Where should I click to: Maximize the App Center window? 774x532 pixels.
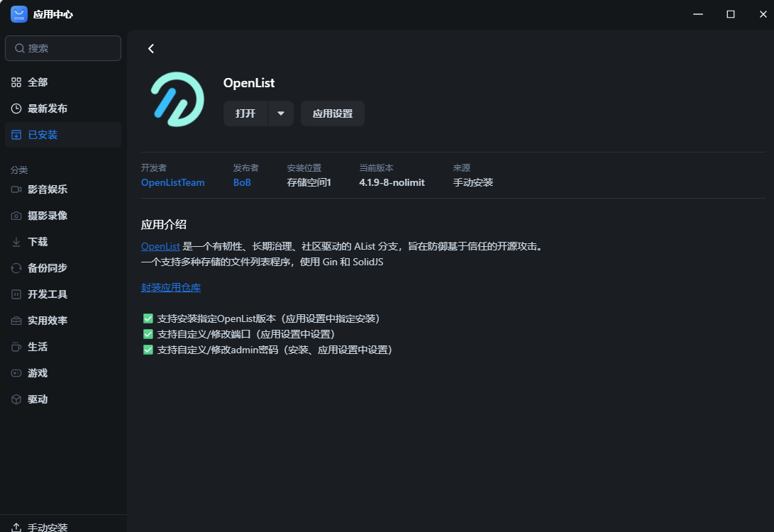(x=731, y=14)
